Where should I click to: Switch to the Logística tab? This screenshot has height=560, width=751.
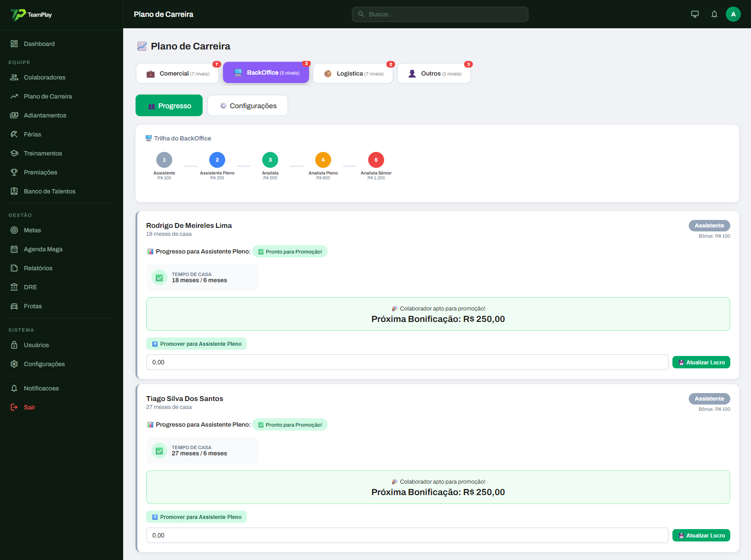[x=353, y=73]
